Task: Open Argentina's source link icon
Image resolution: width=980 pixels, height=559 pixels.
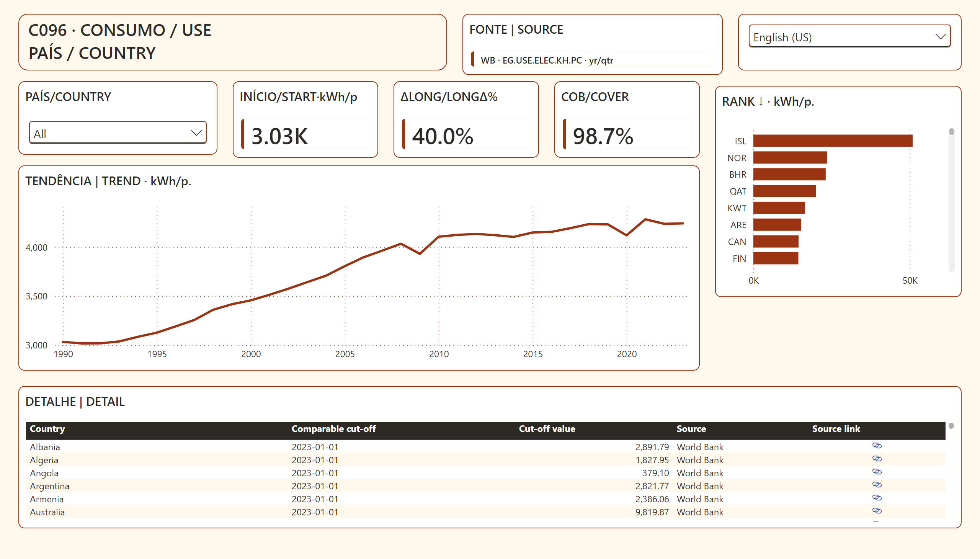Action: click(x=877, y=485)
